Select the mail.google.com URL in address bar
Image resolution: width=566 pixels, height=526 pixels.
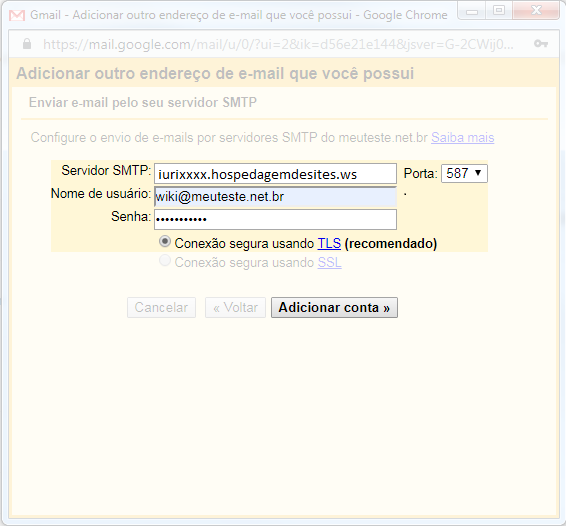click(278, 44)
